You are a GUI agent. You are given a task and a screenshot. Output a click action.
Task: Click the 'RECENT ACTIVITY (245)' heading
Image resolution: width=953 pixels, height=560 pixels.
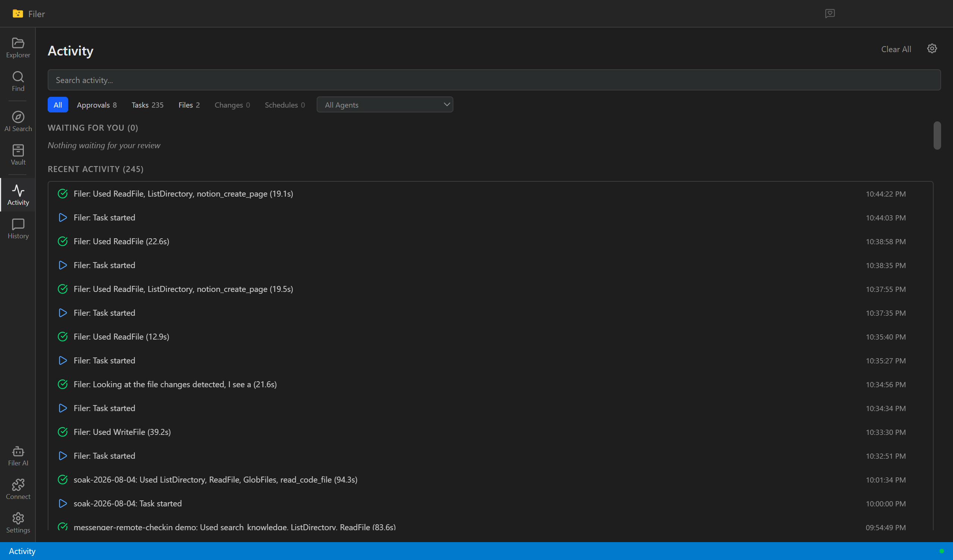96,169
